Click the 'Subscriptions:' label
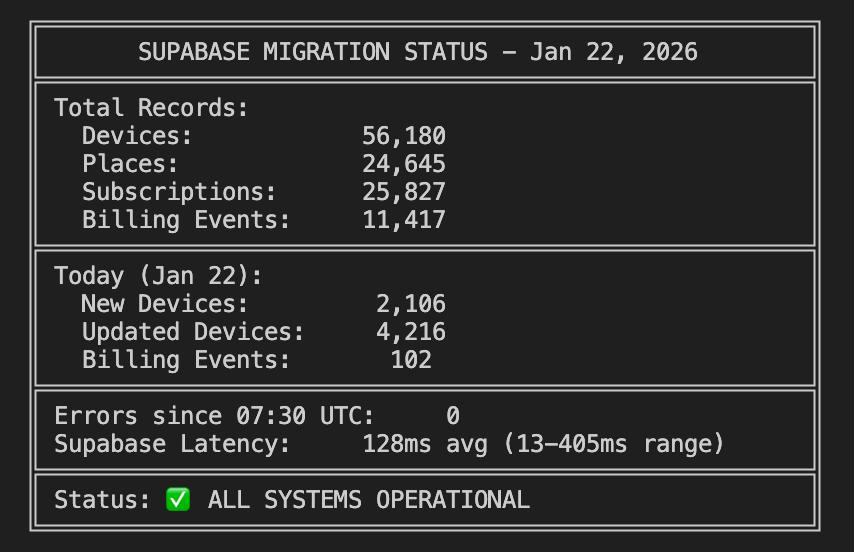 click(x=179, y=192)
